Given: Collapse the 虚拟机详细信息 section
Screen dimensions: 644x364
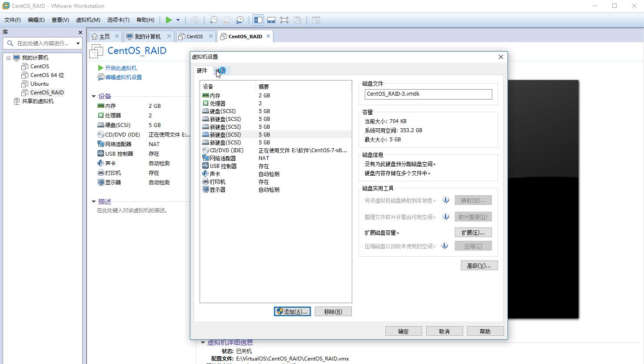Looking at the screenshot, I should [x=203, y=343].
